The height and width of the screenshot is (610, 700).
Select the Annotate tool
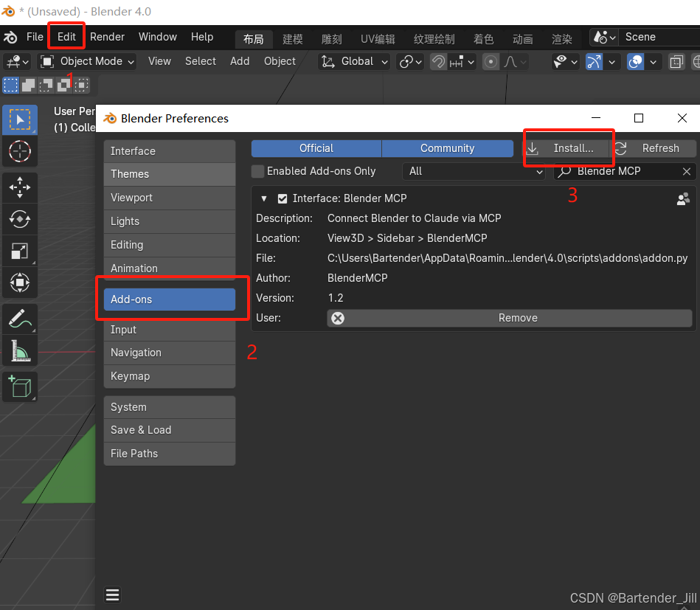pyautogui.click(x=20, y=319)
